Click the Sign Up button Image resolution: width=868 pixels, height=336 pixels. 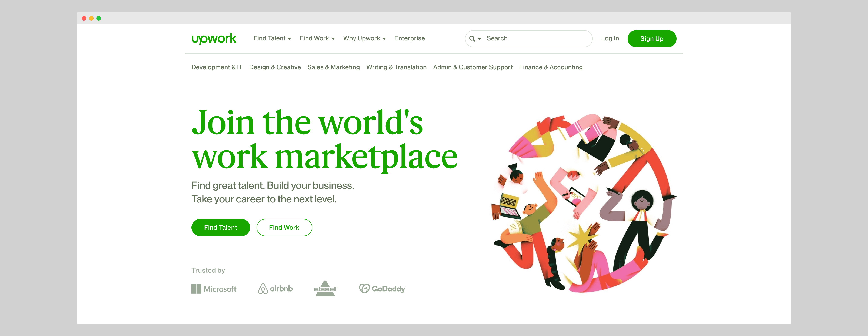click(651, 38)
